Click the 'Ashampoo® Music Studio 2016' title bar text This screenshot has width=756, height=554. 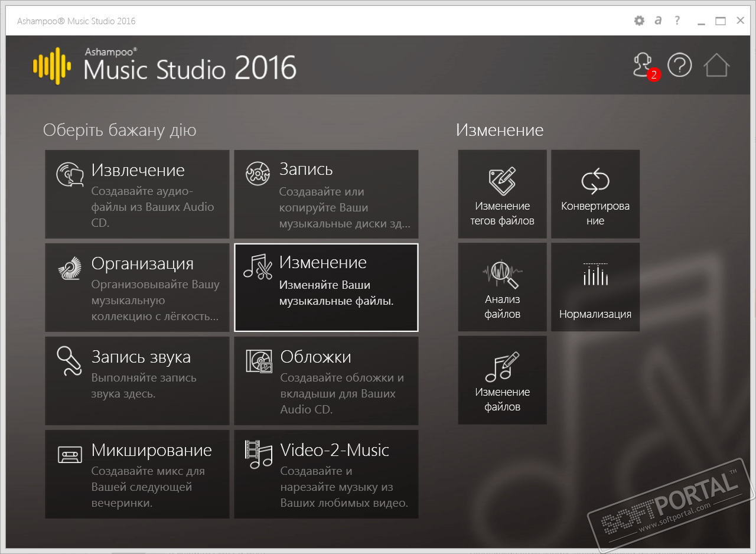pyautogui.click(x=76, y=21)
